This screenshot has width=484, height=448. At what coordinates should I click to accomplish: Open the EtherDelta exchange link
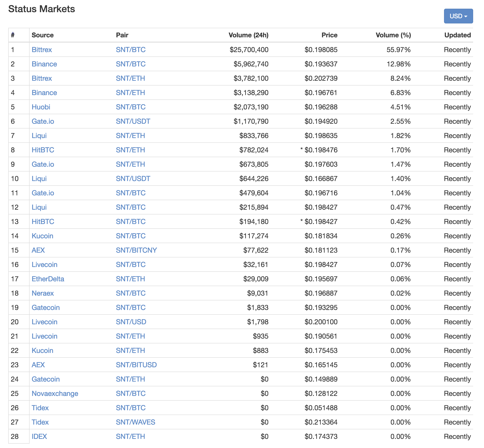(x=48, y=279)
